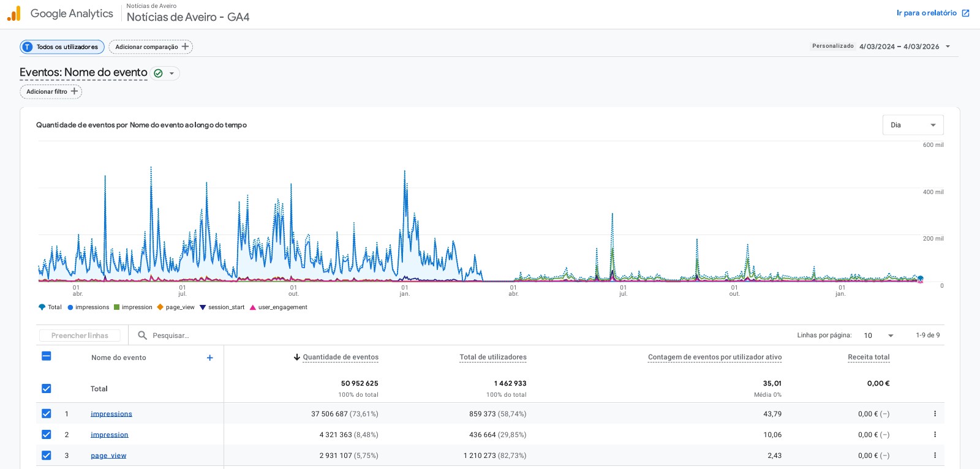Viewport: 980px width, 469px height.
Task: Open more options for impressions row
Action: (935, 414)
